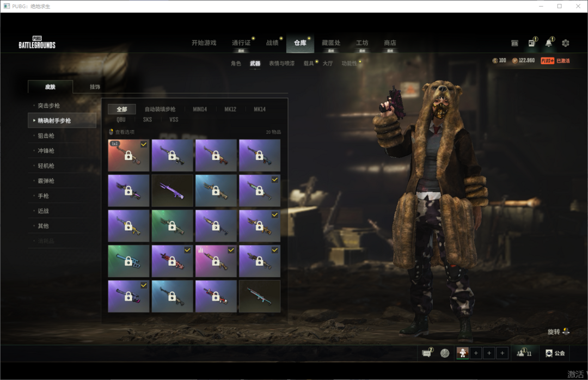Click the first empty plus team slot
This screenshot has width=588, height=380.
[476, 353]
